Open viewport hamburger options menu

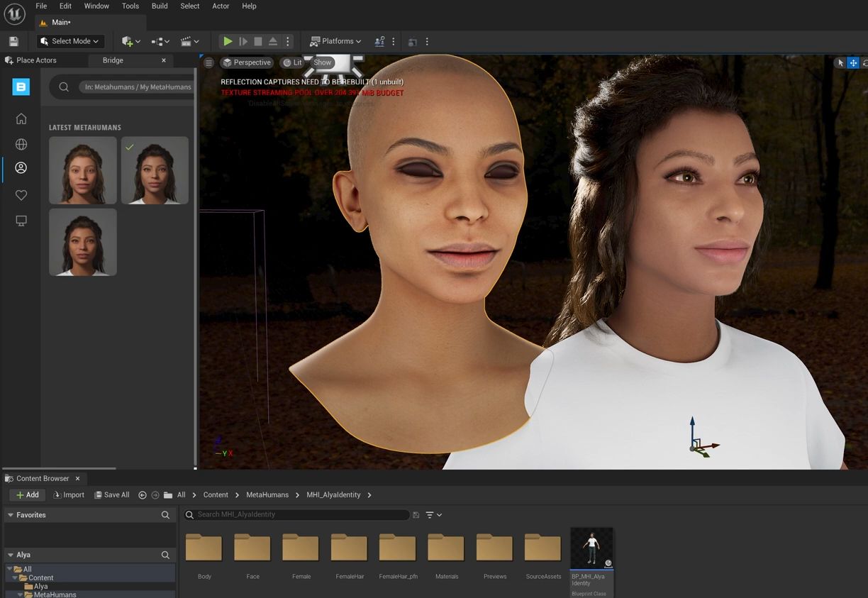point(208,62)
